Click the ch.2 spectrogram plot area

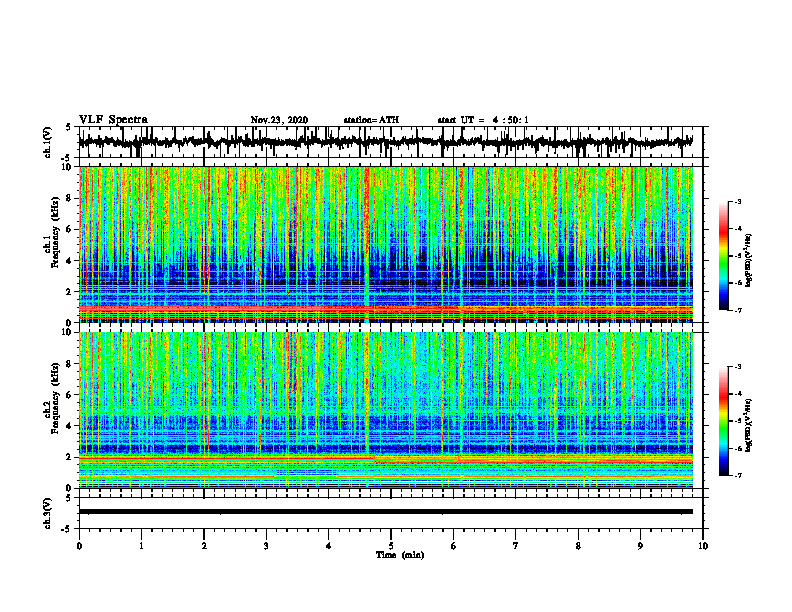385,410
